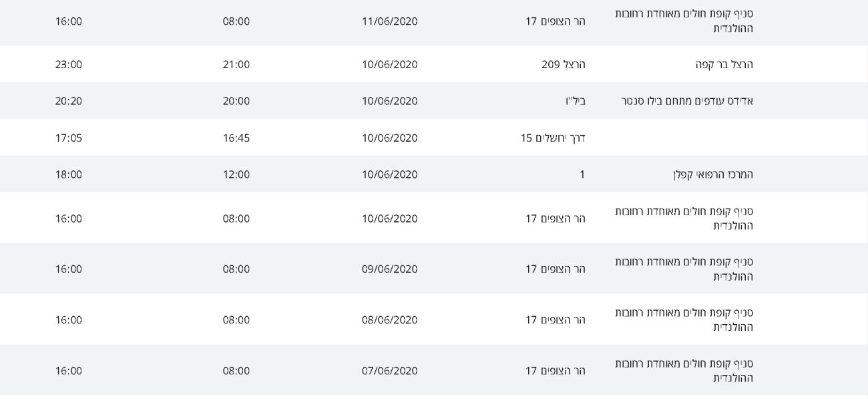Image resolution: width=868 pixels, height=399 pixels.
Task: Click the 18:00 end time cell
Action: 69,174
